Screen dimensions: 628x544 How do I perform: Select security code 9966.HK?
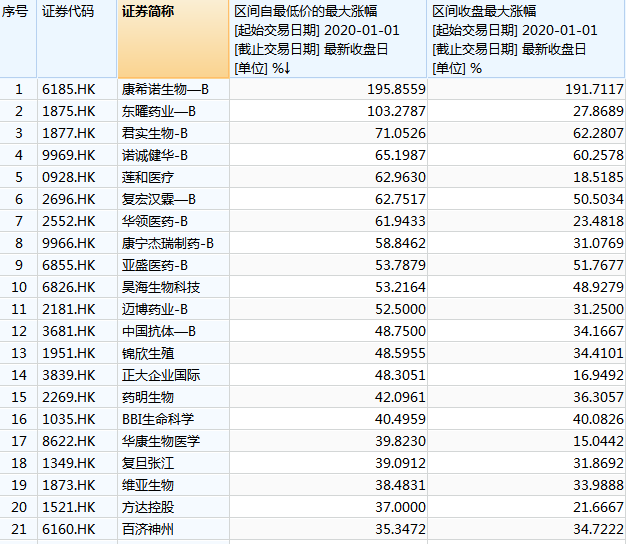click(69, 243)
